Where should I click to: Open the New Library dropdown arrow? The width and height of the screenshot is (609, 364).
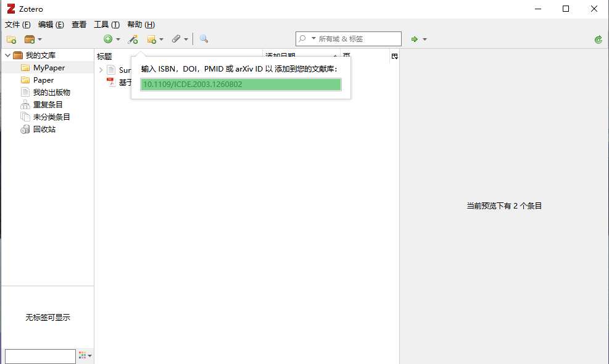39,39
